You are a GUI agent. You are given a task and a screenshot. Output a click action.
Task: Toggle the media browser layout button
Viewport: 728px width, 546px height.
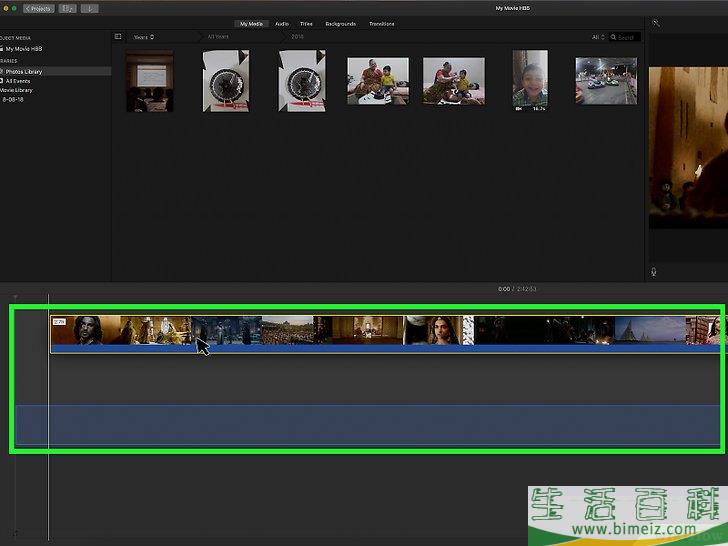[68, 8]
